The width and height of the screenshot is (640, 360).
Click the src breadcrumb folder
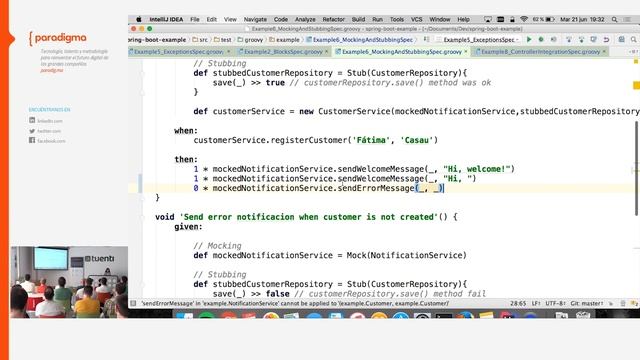coord(200,40)
